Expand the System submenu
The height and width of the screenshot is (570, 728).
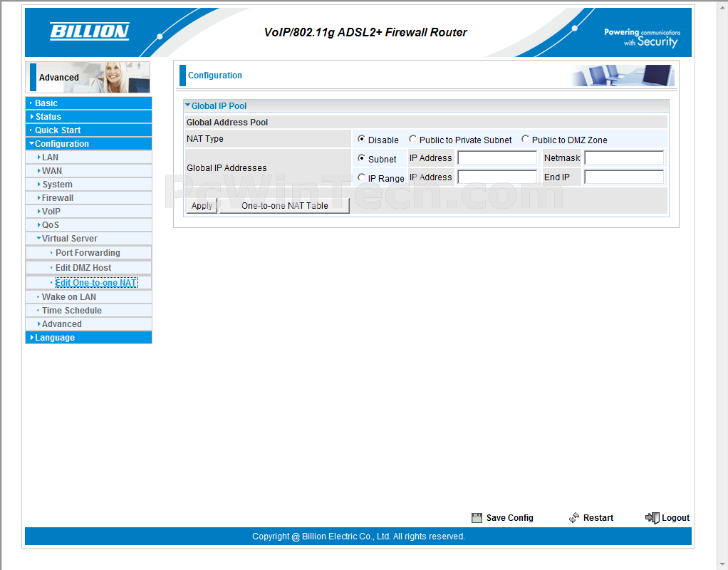point(88,184)
